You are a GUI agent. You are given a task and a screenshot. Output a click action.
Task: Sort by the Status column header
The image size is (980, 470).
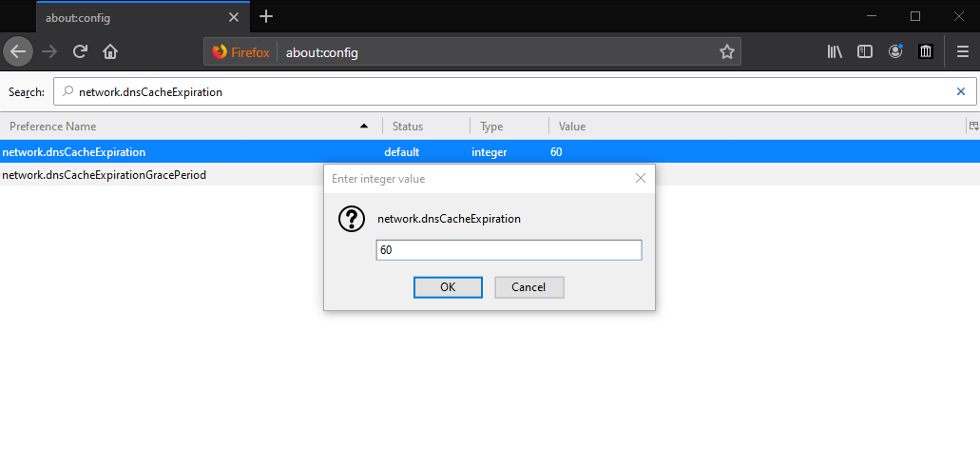[x=426, y=127]
